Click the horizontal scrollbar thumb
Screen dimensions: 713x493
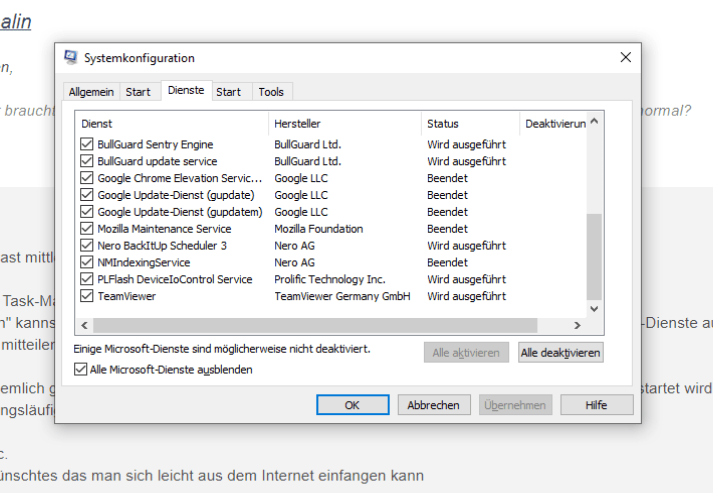click(315, 325)
